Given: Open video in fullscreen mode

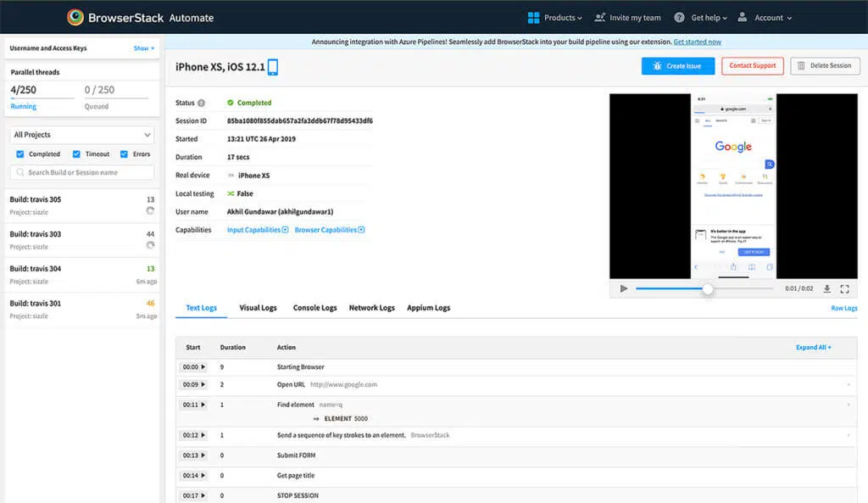Looking at the screenshot, I should tap(844, 288).
